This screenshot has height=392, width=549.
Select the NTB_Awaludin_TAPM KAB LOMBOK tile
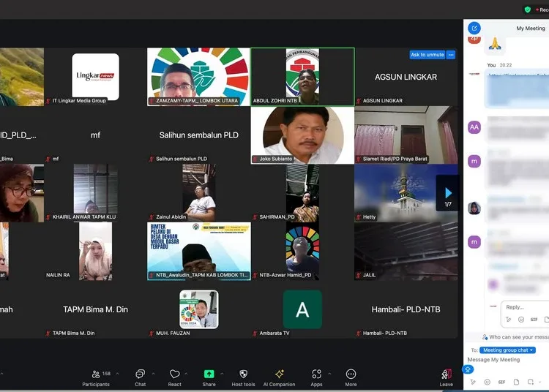pos(198,251)
